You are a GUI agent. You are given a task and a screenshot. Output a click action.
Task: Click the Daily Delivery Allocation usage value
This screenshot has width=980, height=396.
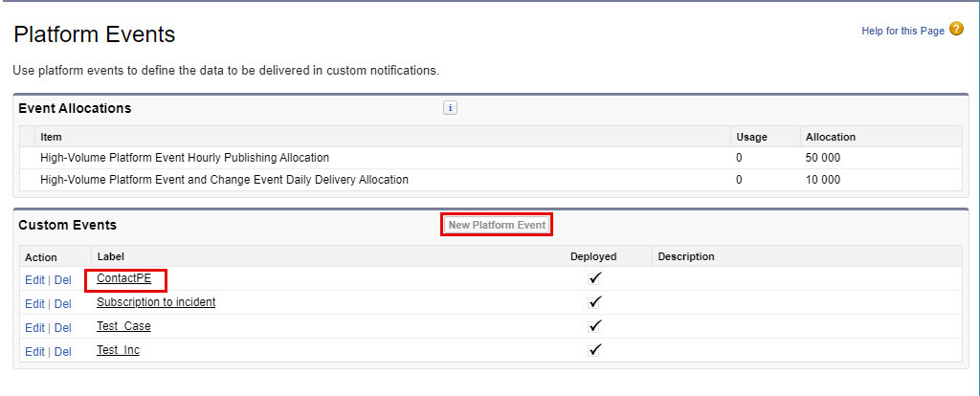pyautogui.click(x=740, y=180)
